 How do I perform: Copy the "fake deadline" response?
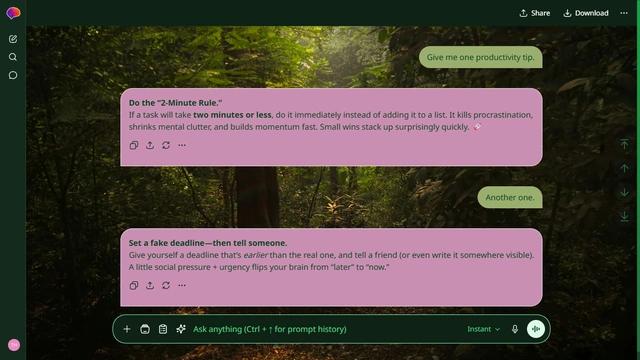[x=134, y=285]
